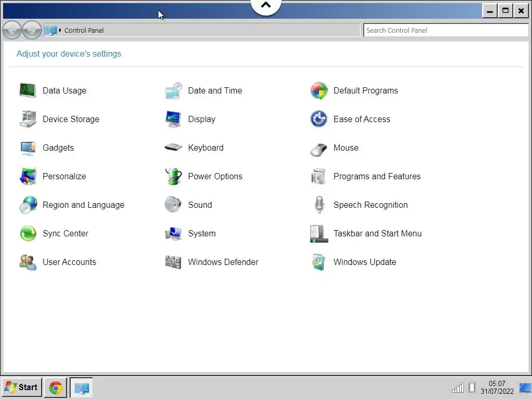The width and height of the screenshot is (532, 399).
Task: Choose the Taskbar and Start Menu label
Action: tap(378, 233)
